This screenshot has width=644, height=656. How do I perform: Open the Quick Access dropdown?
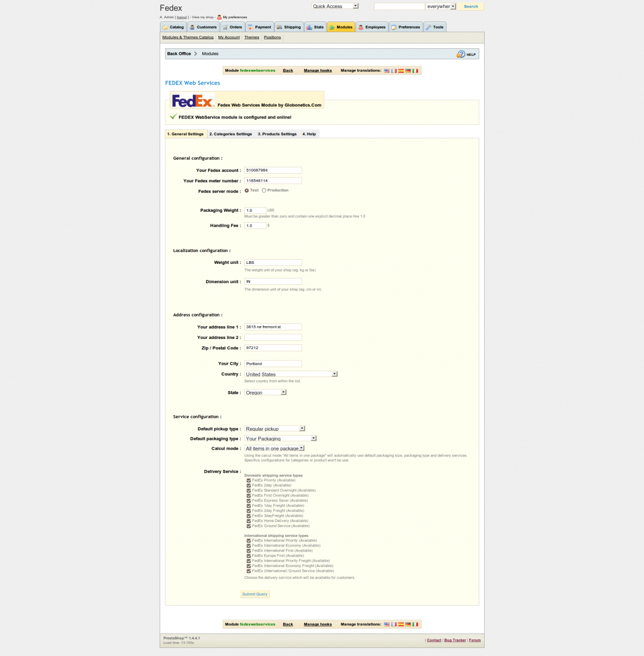point(335,6)
